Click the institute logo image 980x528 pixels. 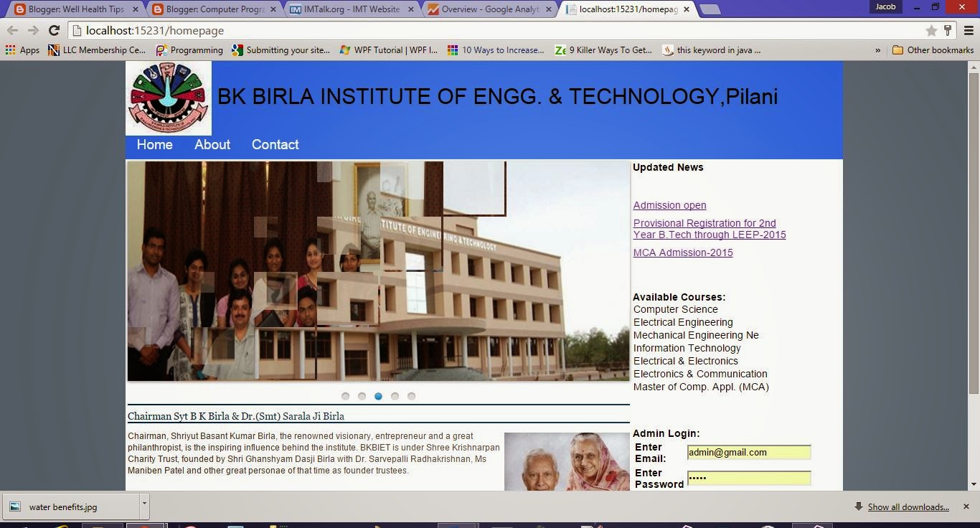coord(169,98)
